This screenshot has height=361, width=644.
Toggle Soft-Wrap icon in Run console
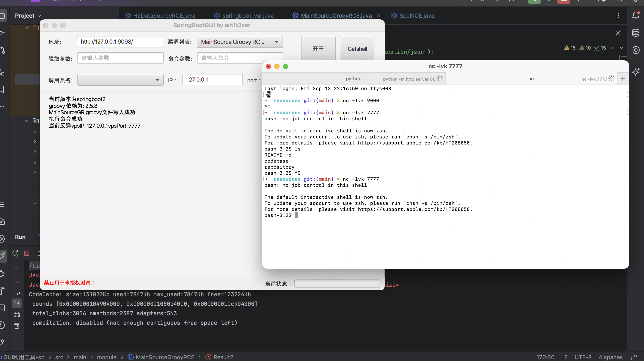[17, 292]
